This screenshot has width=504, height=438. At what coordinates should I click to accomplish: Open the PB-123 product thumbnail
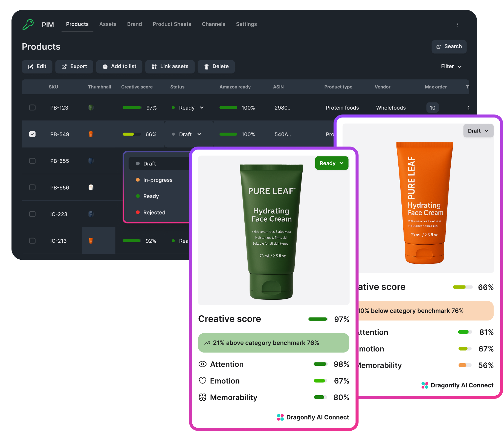(91, 108)
